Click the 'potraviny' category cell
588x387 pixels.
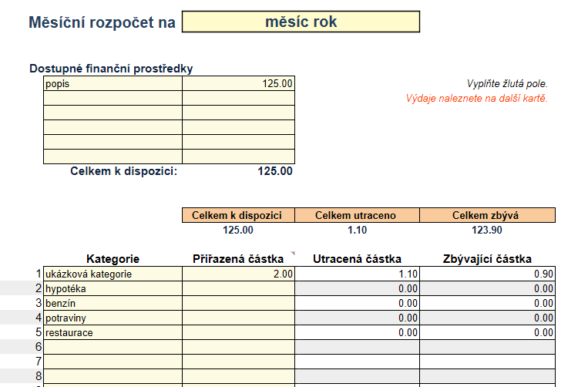pos(113,318)
